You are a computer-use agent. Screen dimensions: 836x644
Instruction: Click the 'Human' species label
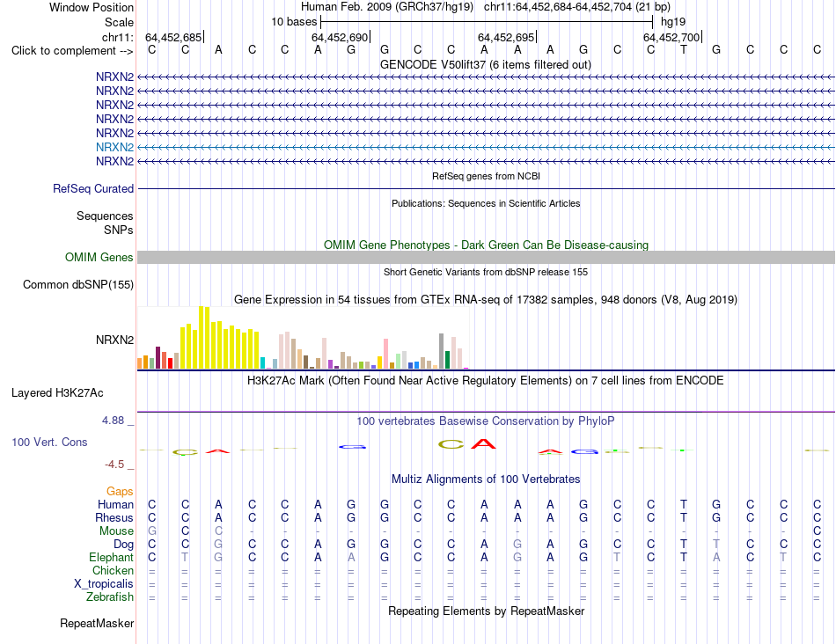115,504
